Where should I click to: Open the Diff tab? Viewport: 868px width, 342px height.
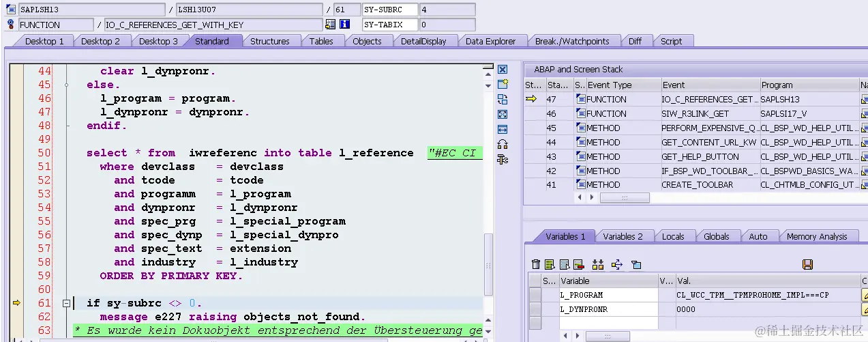coord(635,41)
